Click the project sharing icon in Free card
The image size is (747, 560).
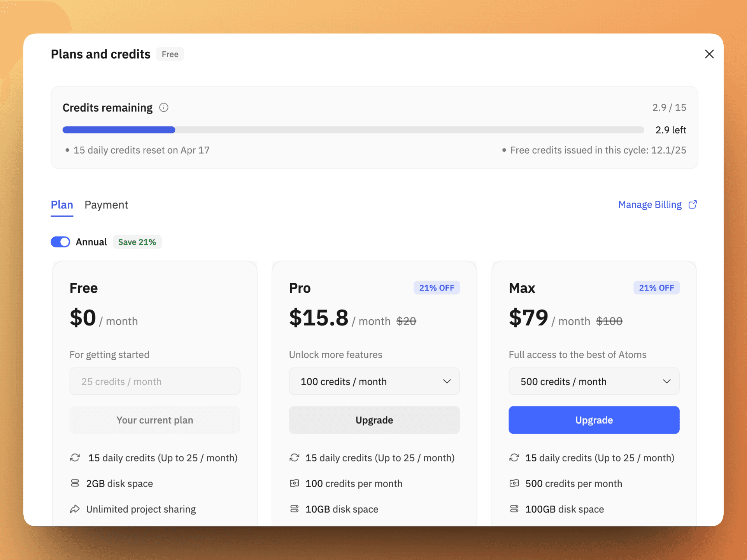click(75, 509)
